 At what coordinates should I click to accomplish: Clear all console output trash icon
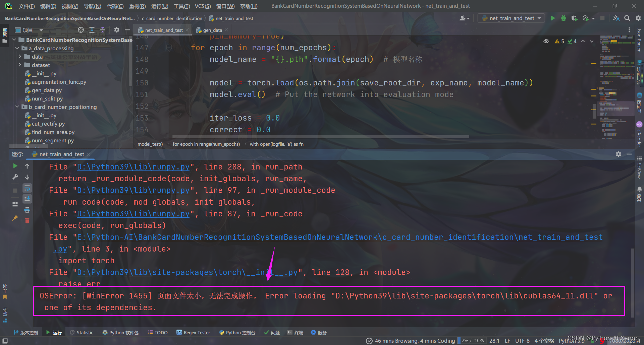pyautogui.click(x=27, y=220)
